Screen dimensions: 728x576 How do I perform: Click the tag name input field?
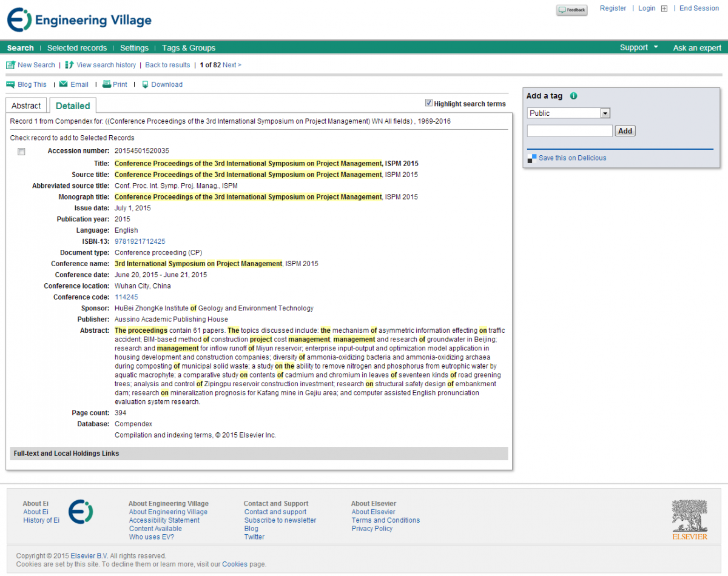[x=570, y=131]
